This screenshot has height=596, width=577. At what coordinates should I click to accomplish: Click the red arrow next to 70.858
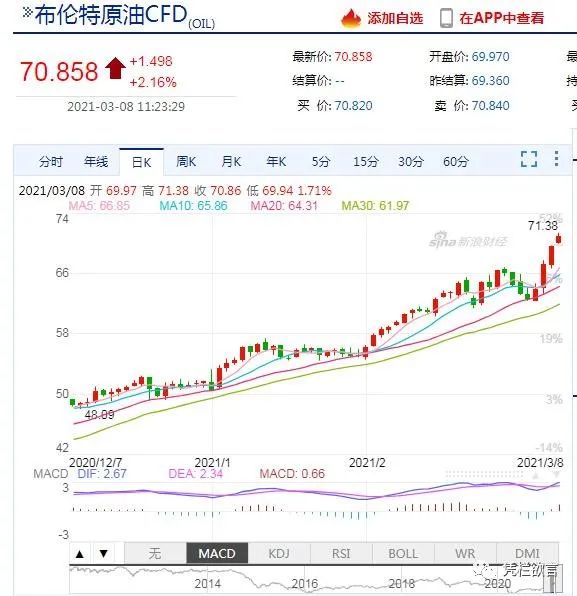pos(115,68)
